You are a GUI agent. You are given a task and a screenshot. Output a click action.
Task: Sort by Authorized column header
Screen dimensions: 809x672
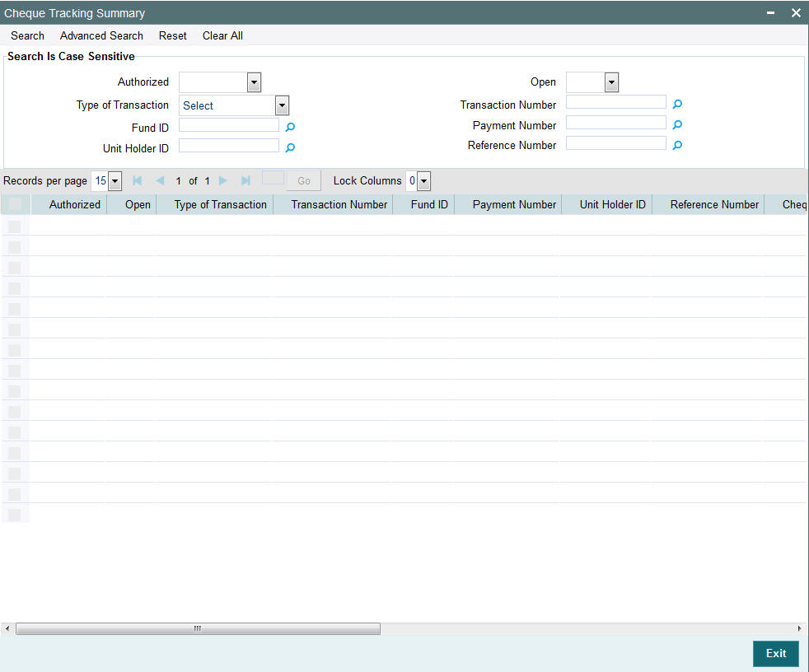(75, 204)
